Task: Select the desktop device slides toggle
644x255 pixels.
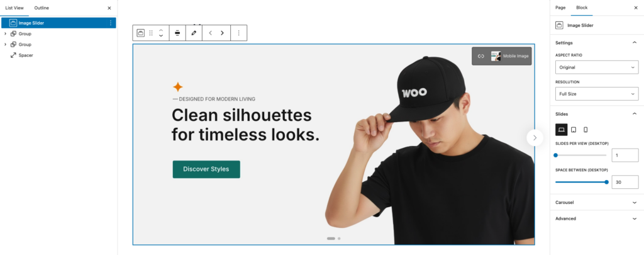Action: tap(562, 130)
